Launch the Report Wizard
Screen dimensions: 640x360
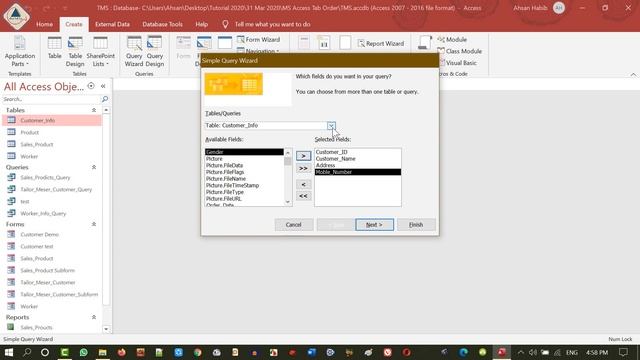tap(380, 43)
